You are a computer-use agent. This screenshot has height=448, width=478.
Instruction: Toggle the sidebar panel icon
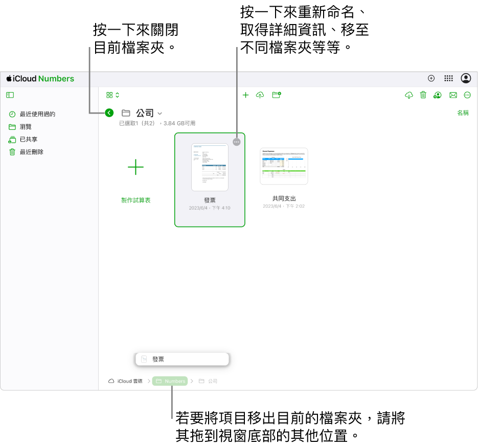tap(10, 95)
